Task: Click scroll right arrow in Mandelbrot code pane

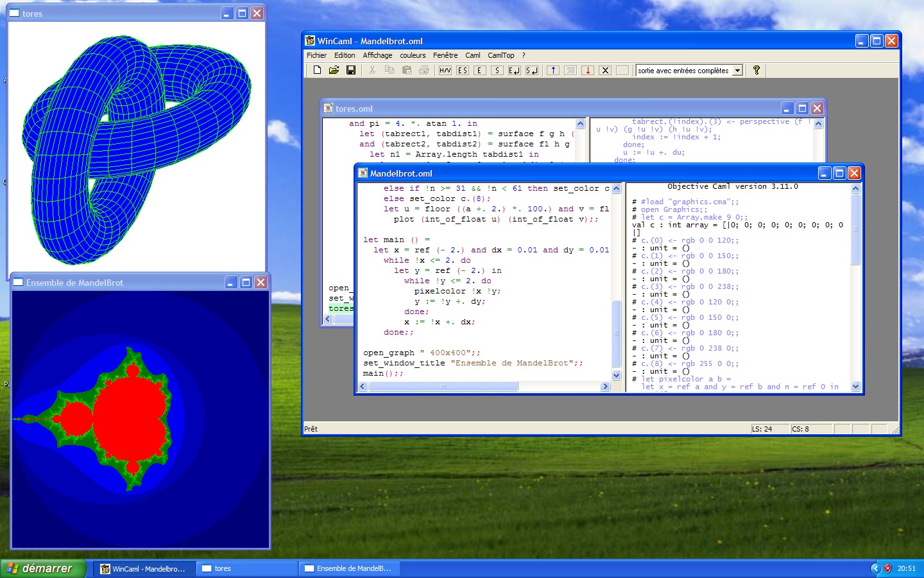Action: (605, 387)
